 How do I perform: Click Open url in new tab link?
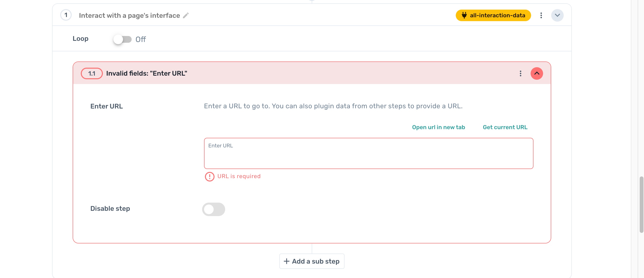tap(438, 127)
